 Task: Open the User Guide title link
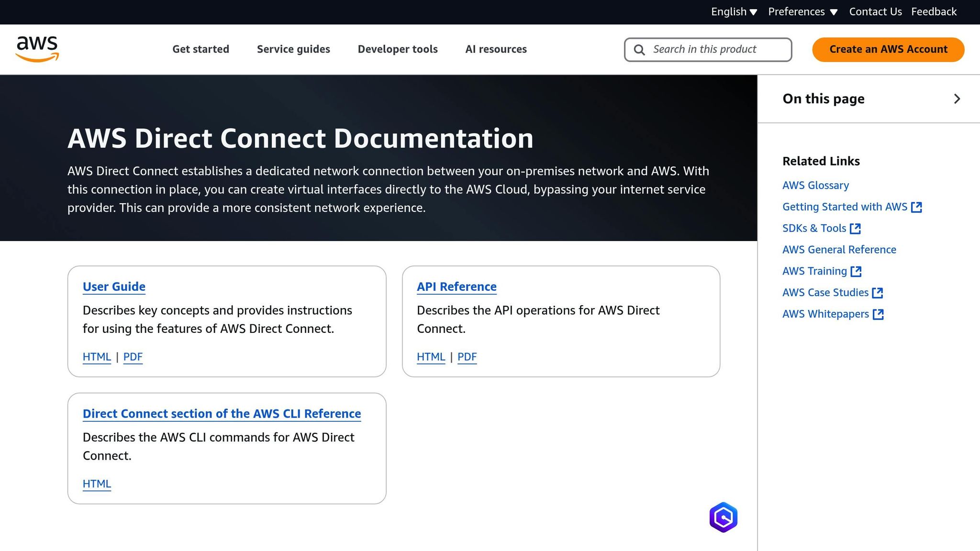pyautogui.click(x=114, y=287)
